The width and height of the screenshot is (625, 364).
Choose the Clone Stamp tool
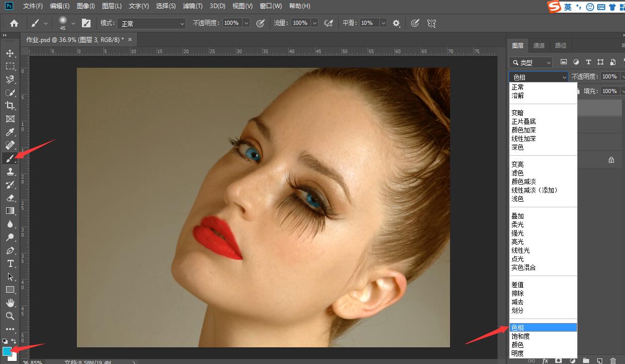(x=10, y=171)
